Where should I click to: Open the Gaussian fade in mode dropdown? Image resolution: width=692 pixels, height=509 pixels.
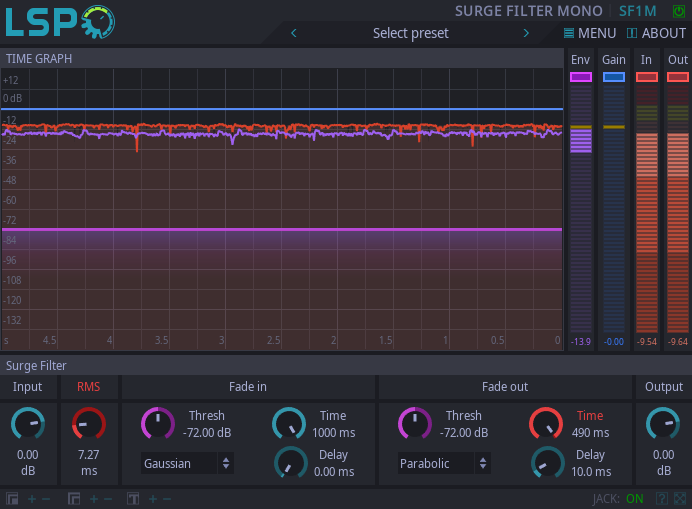coord(187,463)
